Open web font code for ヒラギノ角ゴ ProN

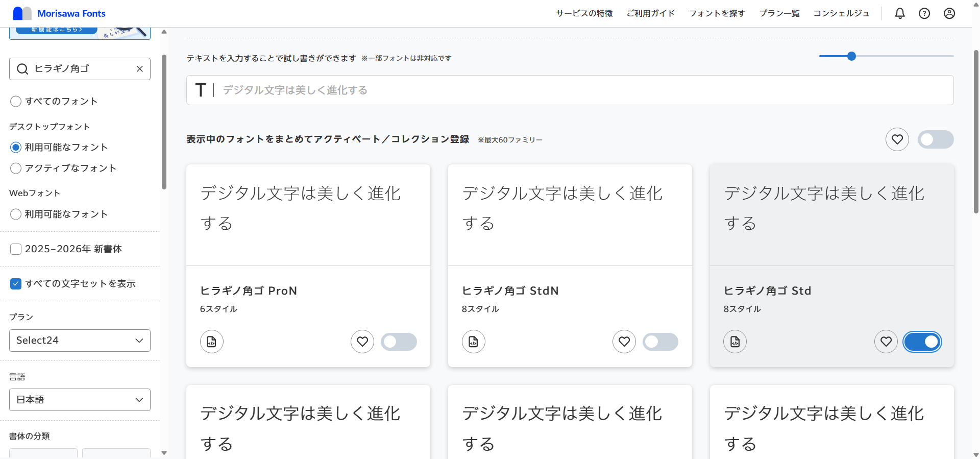click(x=212, y=342)
